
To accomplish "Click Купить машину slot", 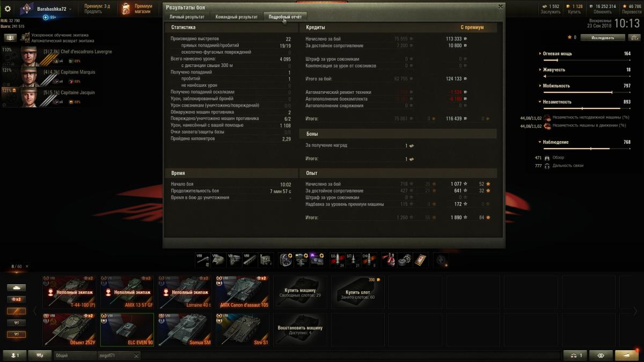I will [301, 292].
